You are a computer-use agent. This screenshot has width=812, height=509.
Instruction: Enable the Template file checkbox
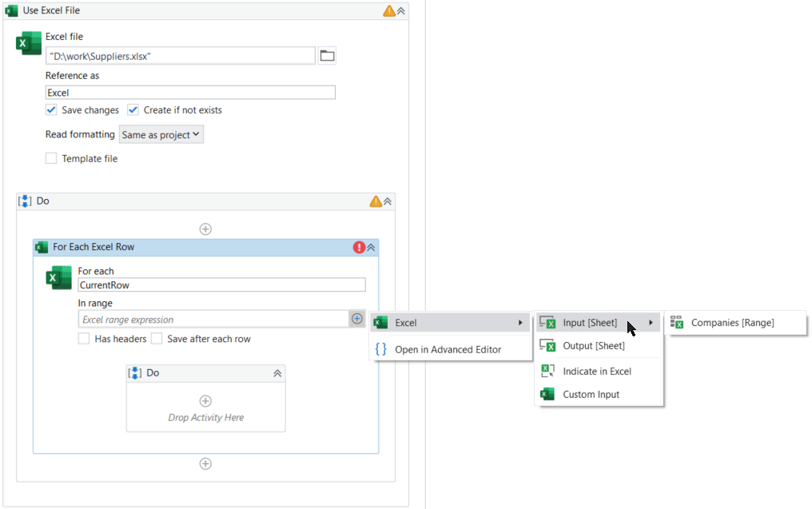(x=51, y=158)
